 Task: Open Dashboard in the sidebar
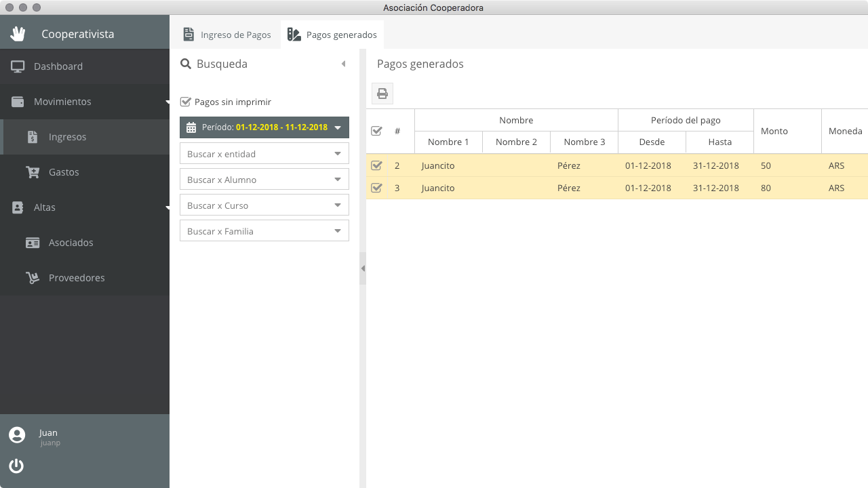tap(85, 66)
